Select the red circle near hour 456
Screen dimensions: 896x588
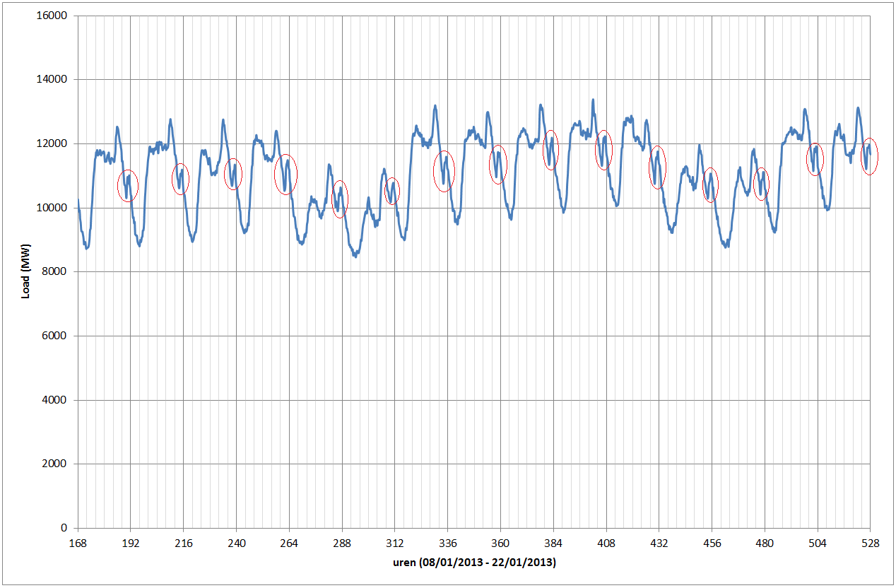coord(711,185)
